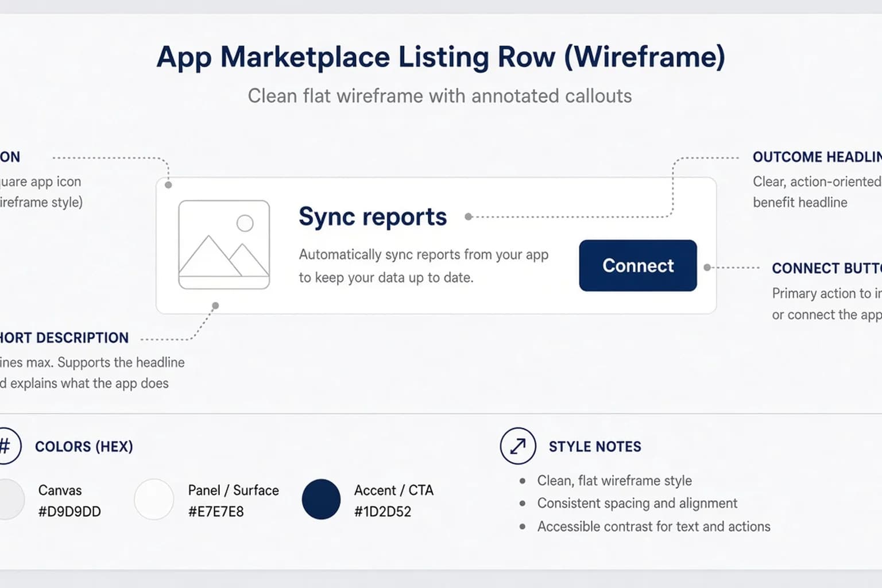Click "Automatically sync reports from your app" text

(424, 254)
